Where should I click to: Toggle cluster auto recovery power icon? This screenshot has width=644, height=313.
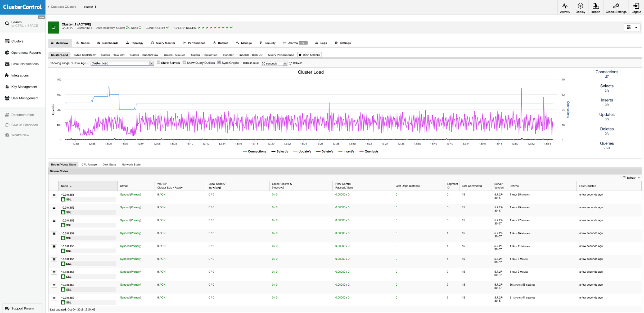(127, 28)
